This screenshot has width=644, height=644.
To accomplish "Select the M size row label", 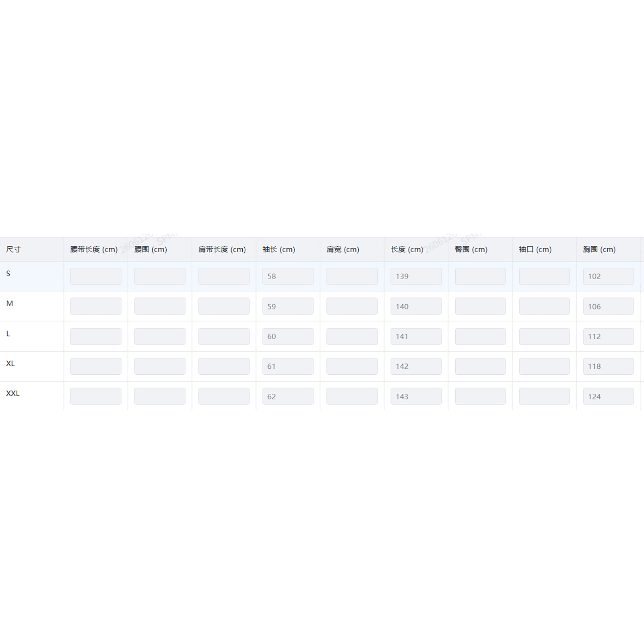I will [x=10, y=303].
